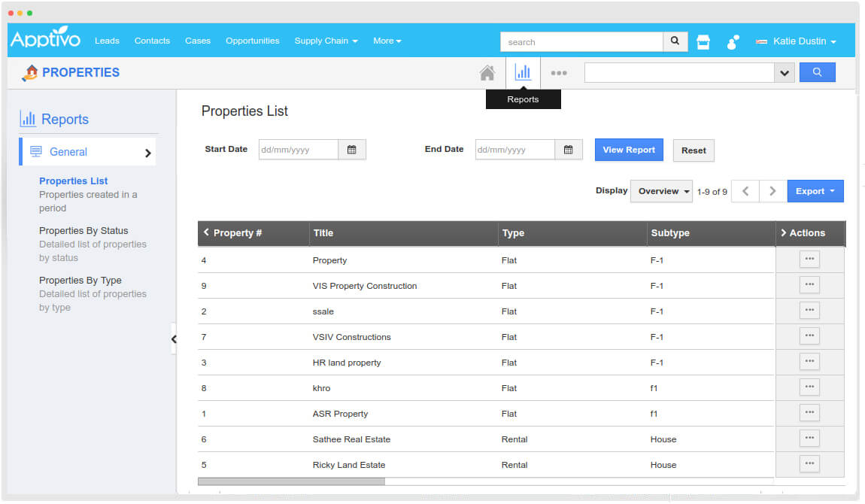Click the View Report button
The width and height of the screenshot is (865, 504).
pyautogui.click(x=628, y=150)
